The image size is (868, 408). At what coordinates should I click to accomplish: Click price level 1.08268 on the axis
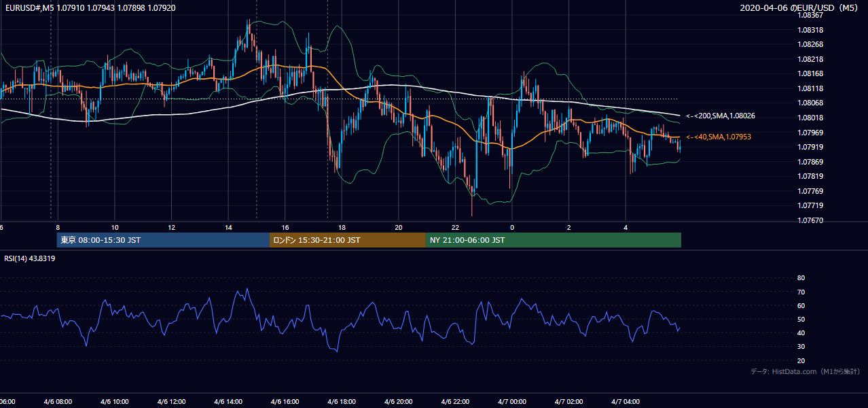click(811, 44)
